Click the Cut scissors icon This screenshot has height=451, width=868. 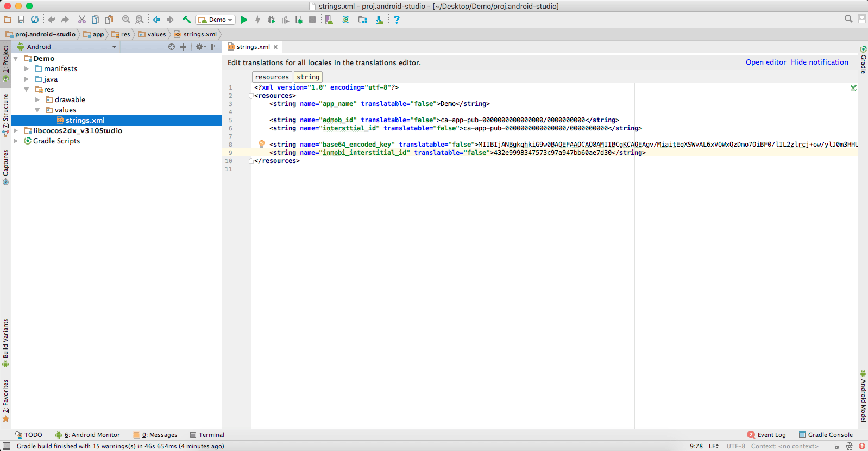click(x=82, y=20)
